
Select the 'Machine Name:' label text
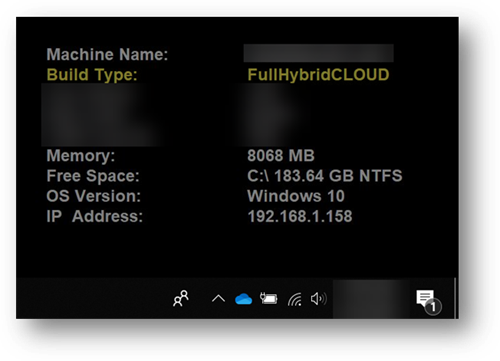(107, 54)
